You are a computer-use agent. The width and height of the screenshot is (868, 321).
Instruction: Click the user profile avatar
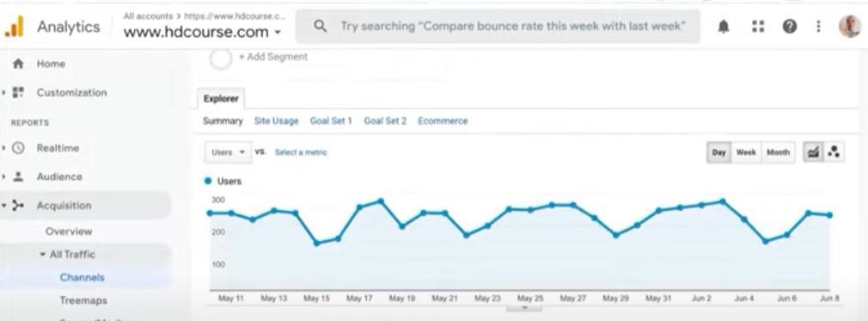tap(849, 26)
